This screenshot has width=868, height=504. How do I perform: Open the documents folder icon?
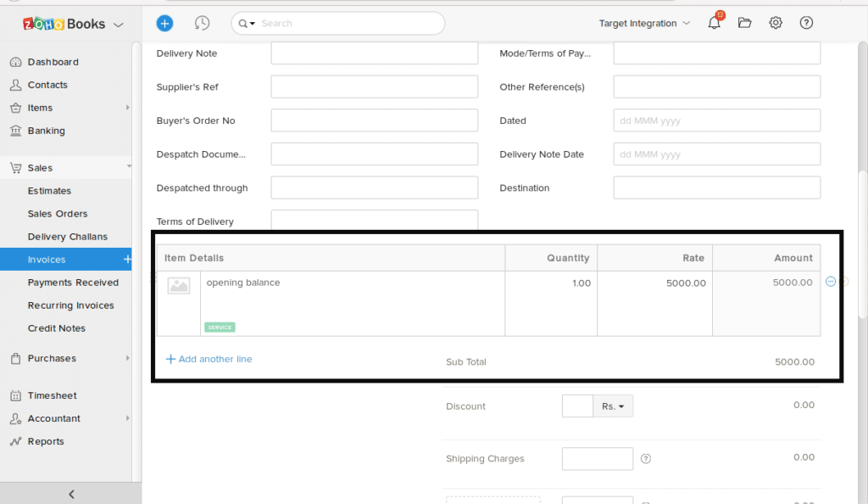[744, 23]
